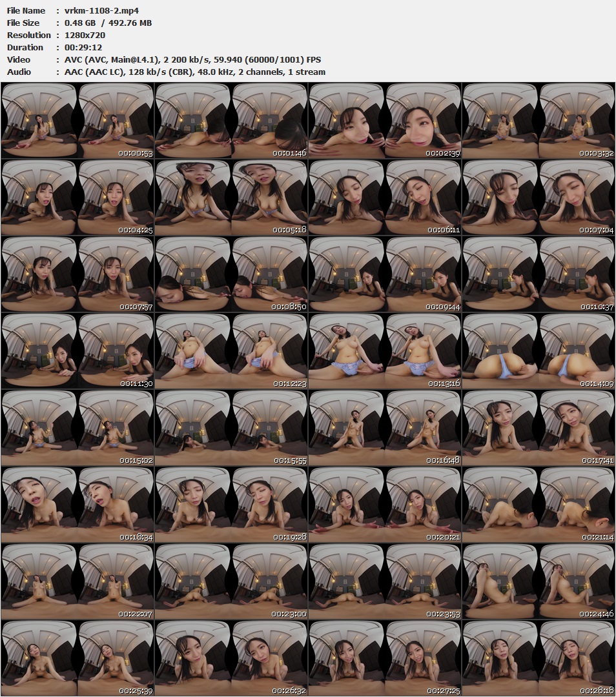616x697 pixels.
Task: Click the file name vrkm-1108-2.mp4
Action: point(102,11)
